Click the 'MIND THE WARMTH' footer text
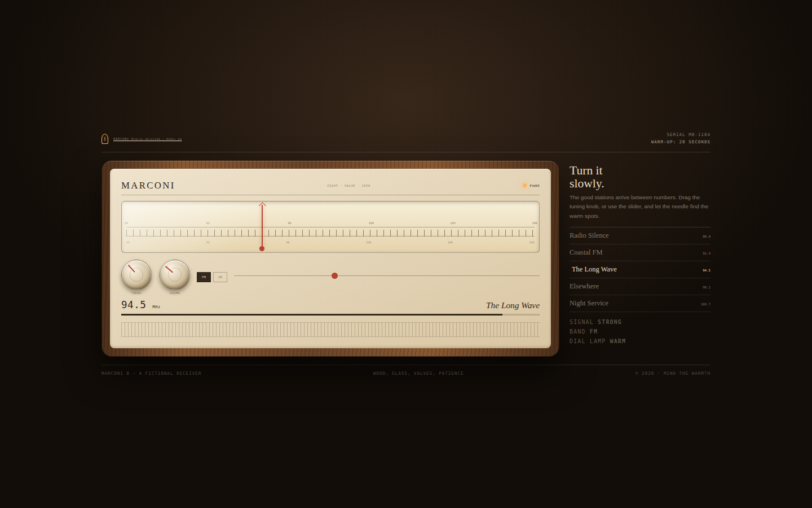Screen dimensions: 812x508 click(687, 374)
